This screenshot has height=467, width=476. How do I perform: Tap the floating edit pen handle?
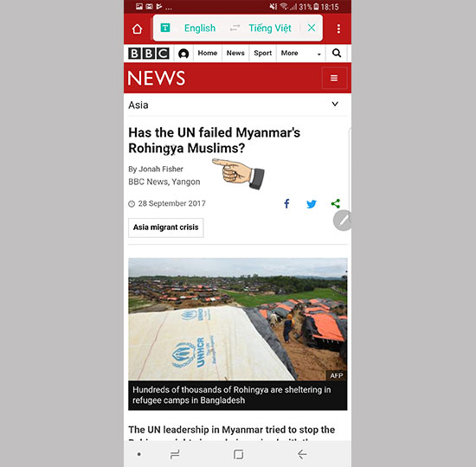343,221
